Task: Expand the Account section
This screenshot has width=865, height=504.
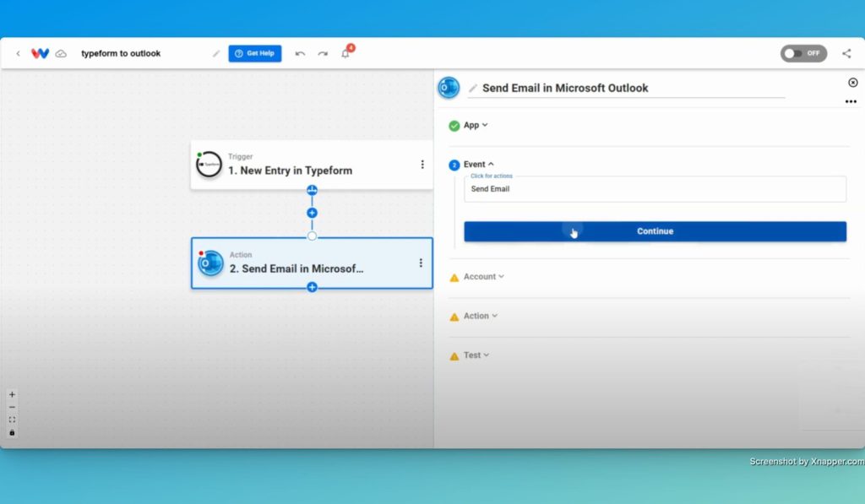Action: pyautogui.click(x=483, y=277)
